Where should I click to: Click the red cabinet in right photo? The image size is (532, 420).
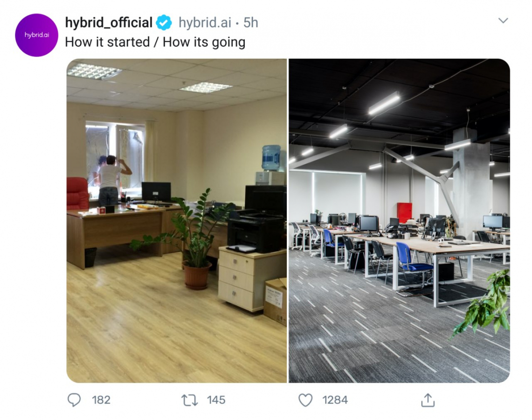(404, 212)
